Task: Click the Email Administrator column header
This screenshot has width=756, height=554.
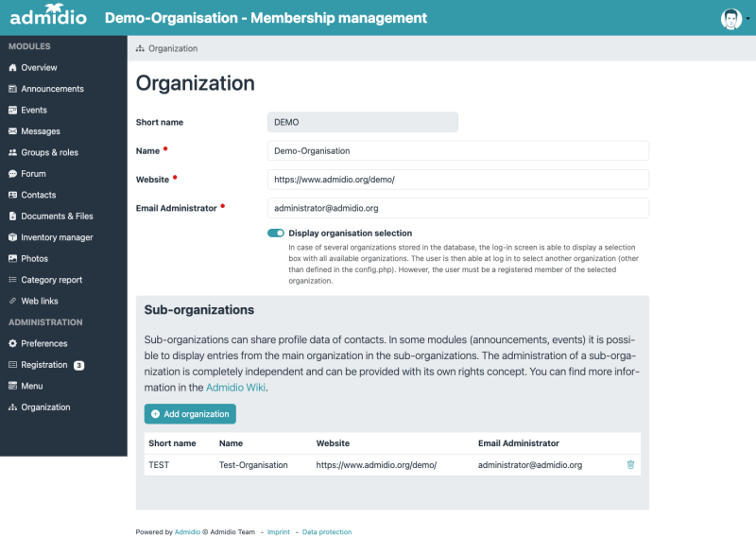Action: (x=518, y=443)
